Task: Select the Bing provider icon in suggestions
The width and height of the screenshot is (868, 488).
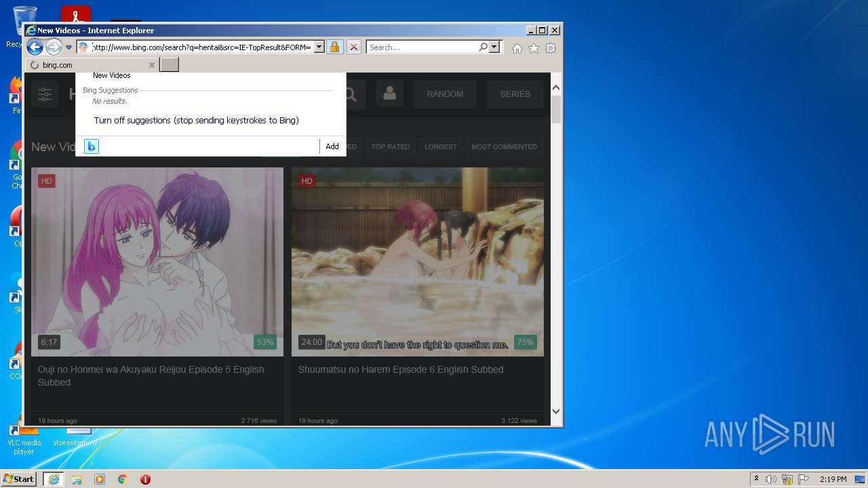Action: [92, 146]
